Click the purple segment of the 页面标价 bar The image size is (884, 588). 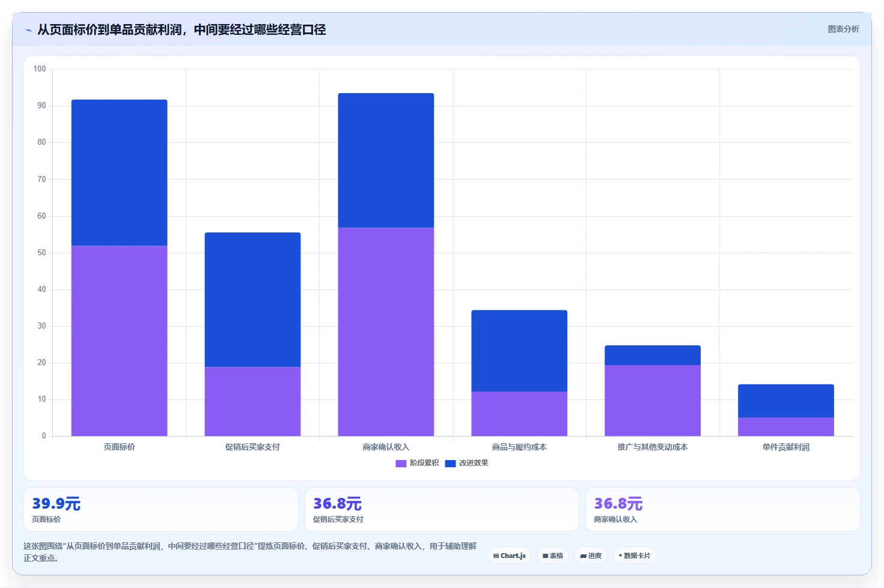[x=119, y=341]
